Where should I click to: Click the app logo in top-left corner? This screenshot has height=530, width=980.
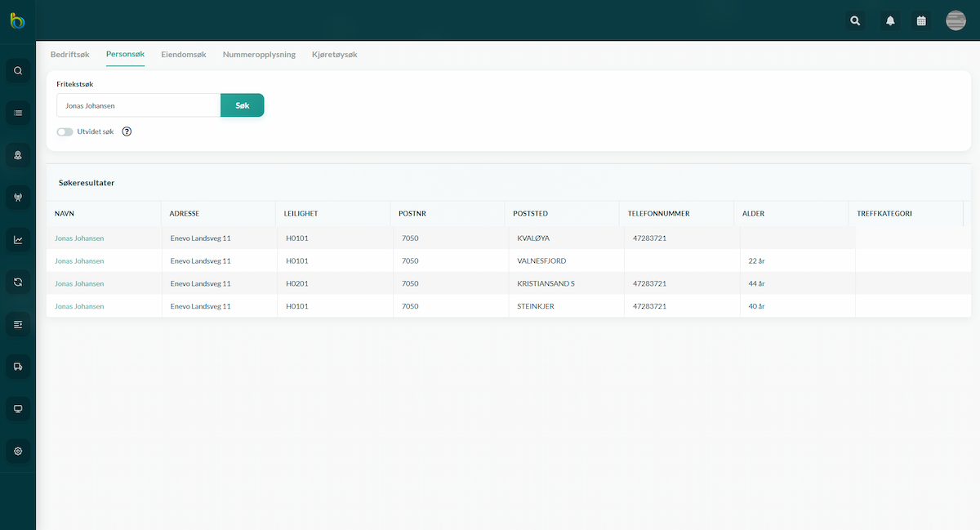[17, 21]
